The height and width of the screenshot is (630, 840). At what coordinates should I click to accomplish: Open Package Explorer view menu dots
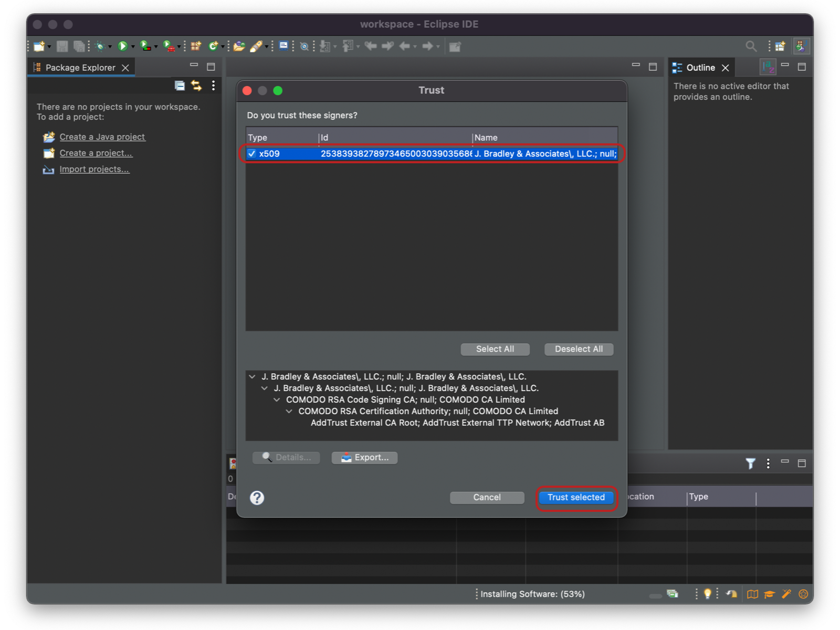click(x=213, y=86)
